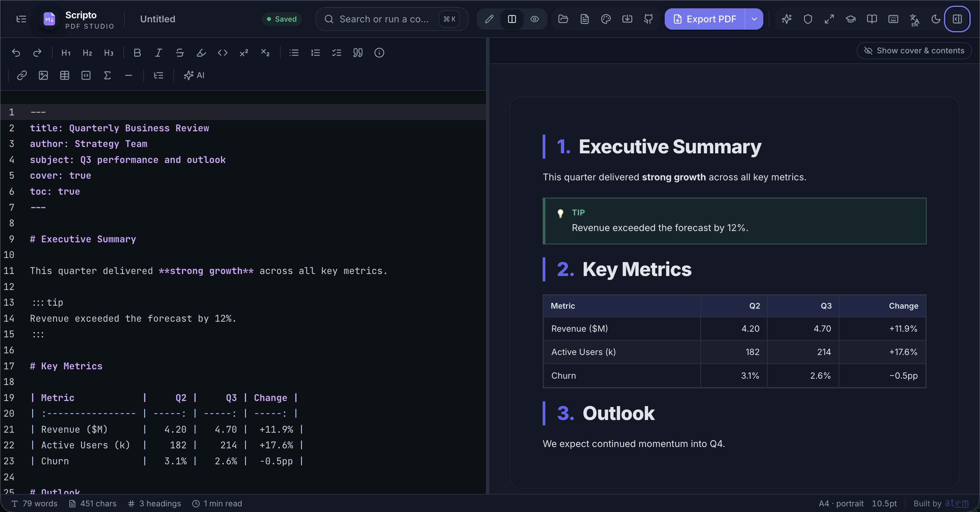Screen dimensions: 980x512
Task: Toggle bold formatting
Action: [137, 53]
